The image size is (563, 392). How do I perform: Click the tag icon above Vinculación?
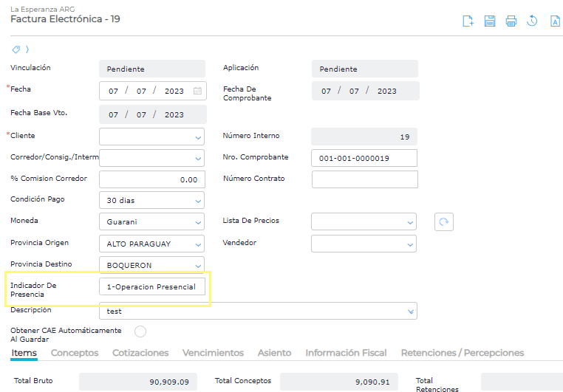pyautogui.click(x=16, y=49)
